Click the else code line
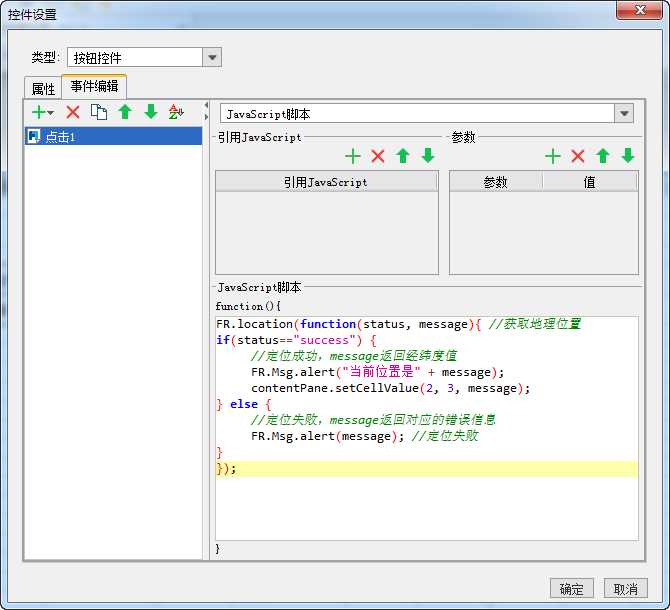The image size is (670, 610). click(x=244, y=404)
